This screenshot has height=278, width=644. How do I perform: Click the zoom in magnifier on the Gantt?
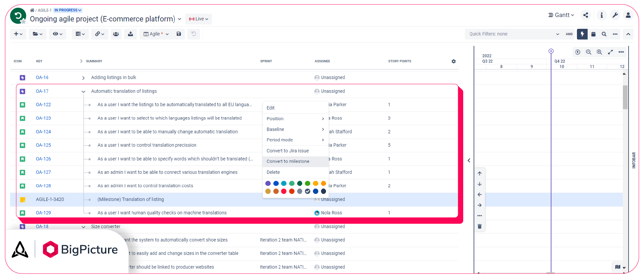point(599,52)
